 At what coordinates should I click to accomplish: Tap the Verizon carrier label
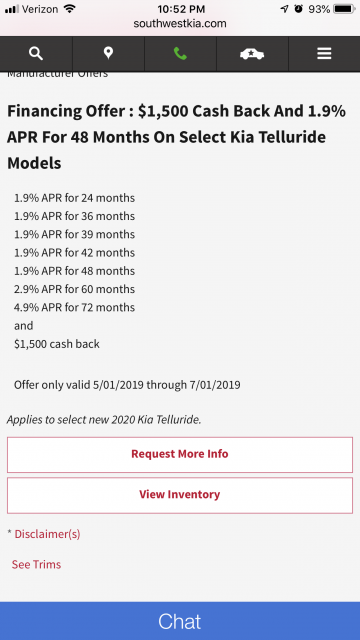pyautogui.click(x=40, y=9)
